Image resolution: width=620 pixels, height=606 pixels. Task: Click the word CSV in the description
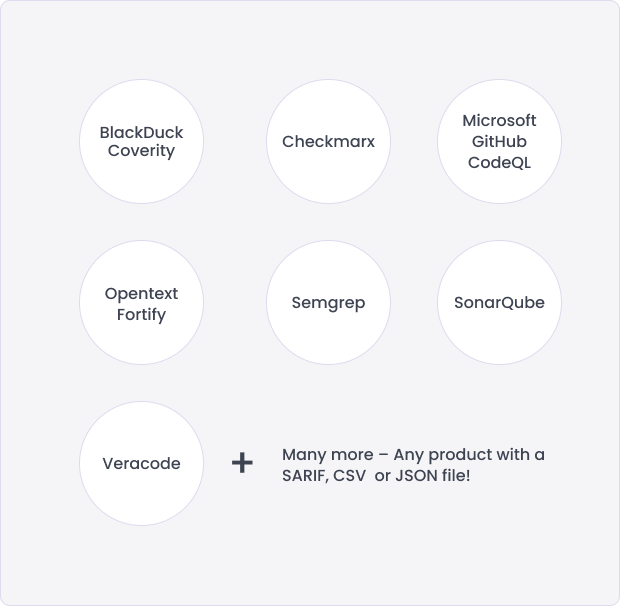[x=350, y=476]
